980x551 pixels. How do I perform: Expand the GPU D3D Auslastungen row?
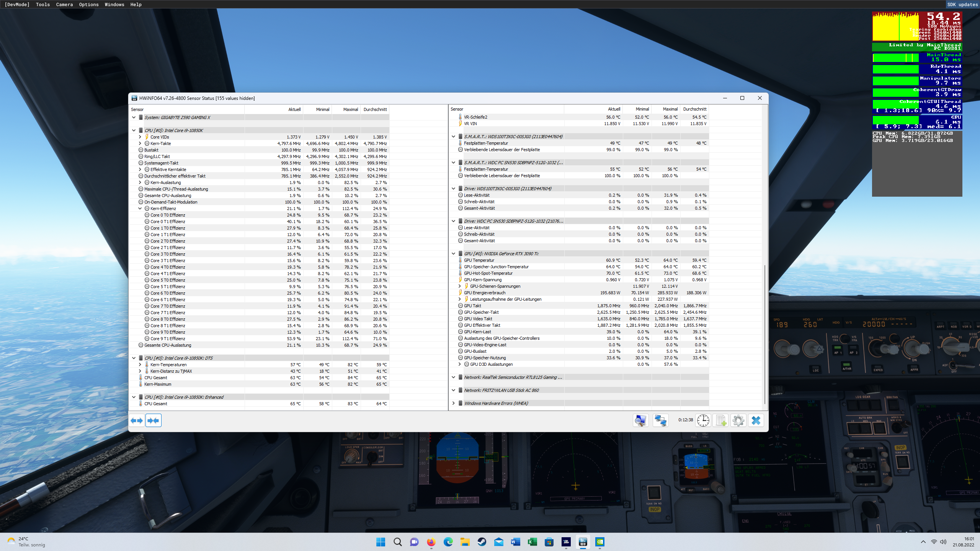(460, 364)
